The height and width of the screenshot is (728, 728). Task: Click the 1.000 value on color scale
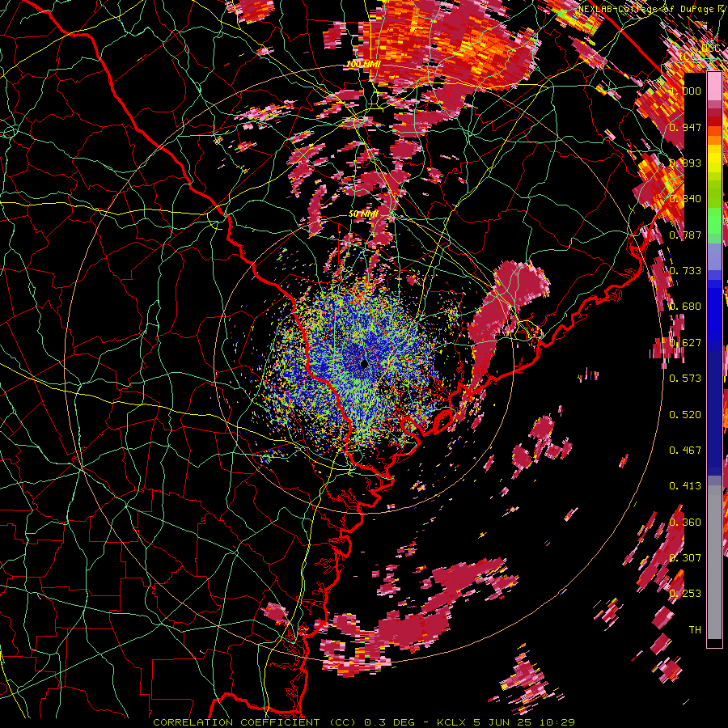tap(685, 91)
